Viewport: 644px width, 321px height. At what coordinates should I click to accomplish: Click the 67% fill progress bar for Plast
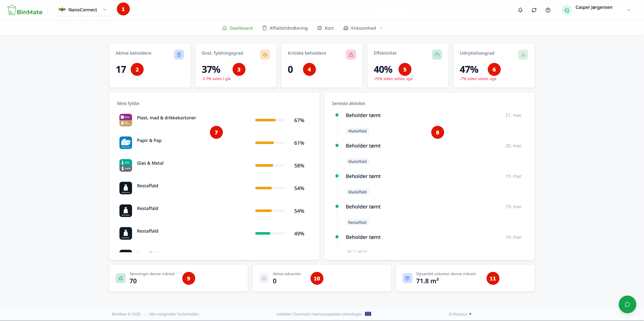pyautogui.click(x=270, y=120)
